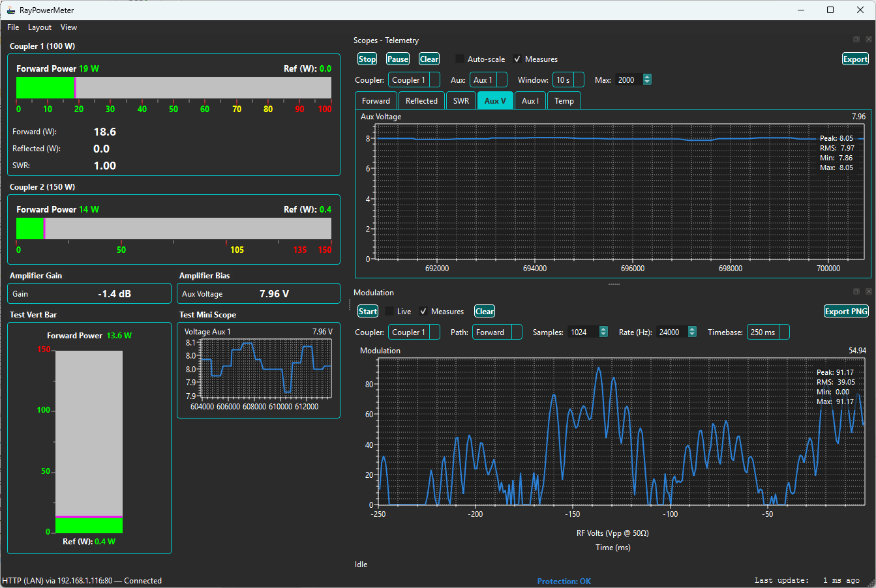Switch to the Temp scope tab

[x=564, y=100]
